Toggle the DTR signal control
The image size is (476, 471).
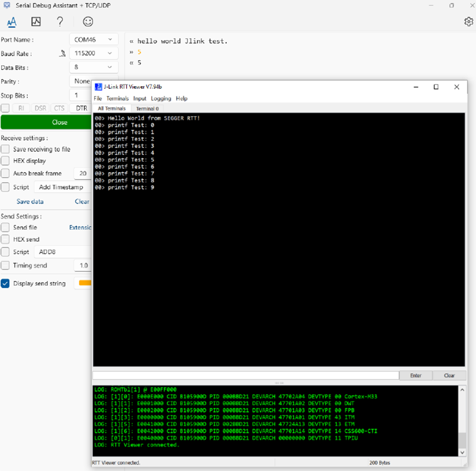pyautogui.click(x=79, y=108)
